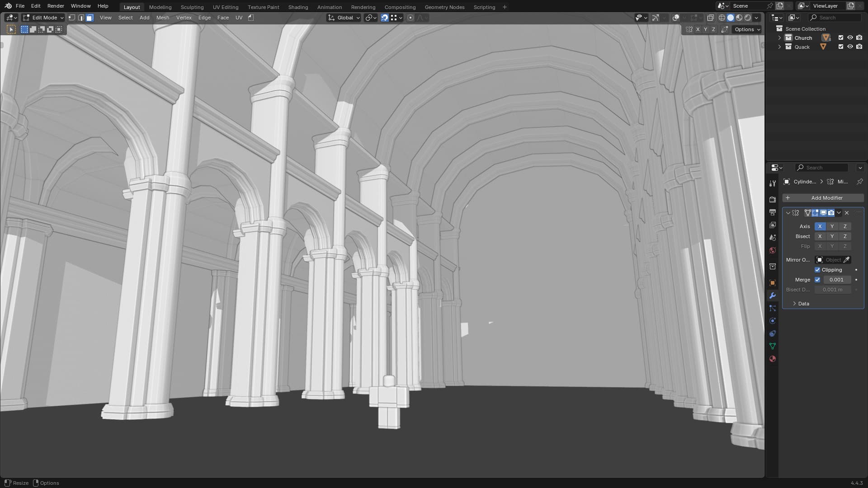Enable mirror Axis Y toggle

point(832,226)
